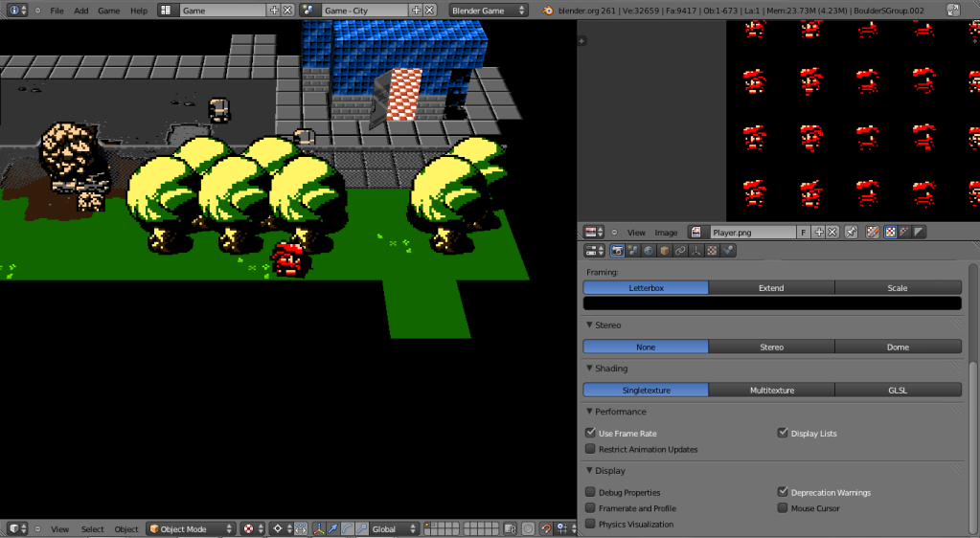980x538 pixels.
Task: Lock camera and layers to scene
Action: [510, 528]
